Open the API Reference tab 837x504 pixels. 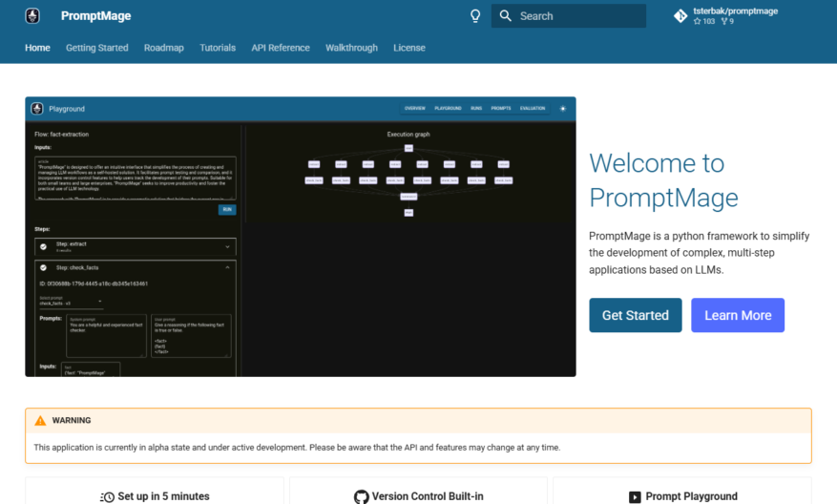click(281, 48)
